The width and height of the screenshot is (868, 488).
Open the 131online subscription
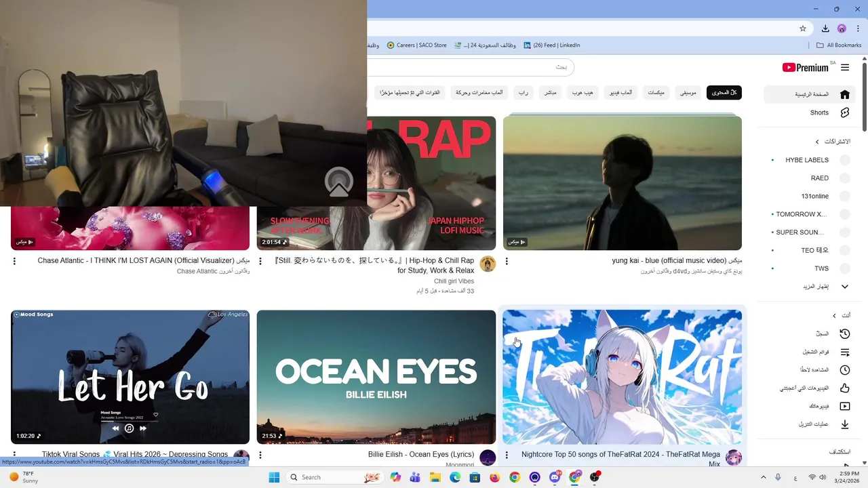[x=808, y=196]
